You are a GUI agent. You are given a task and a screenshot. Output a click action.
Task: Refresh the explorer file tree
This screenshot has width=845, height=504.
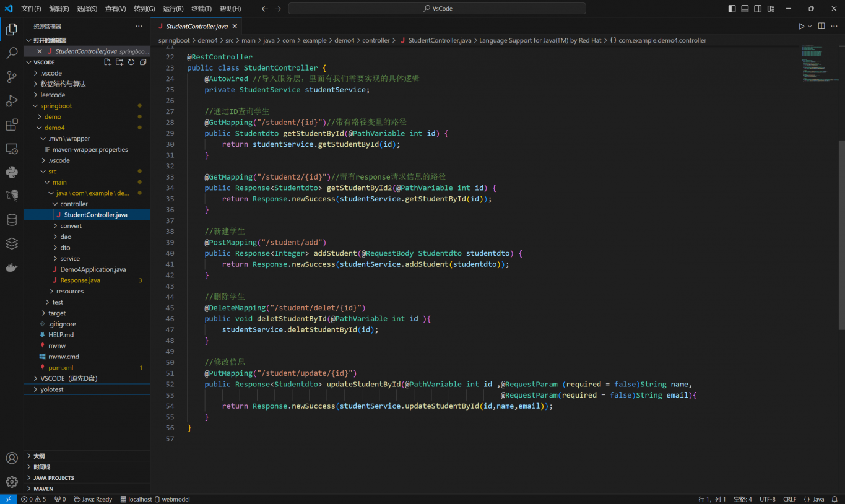(131, 63)
